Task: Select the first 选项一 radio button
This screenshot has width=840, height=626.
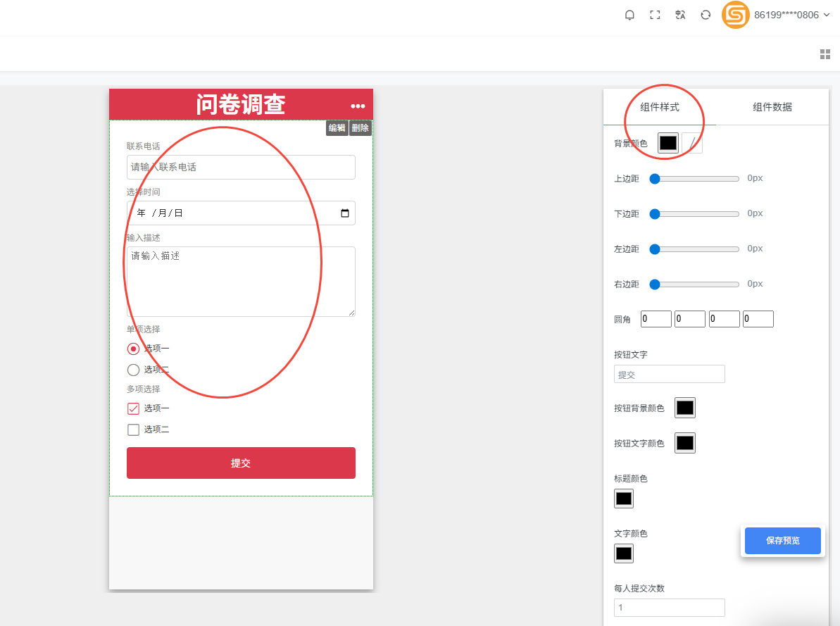Action: (x=133, y=349)
